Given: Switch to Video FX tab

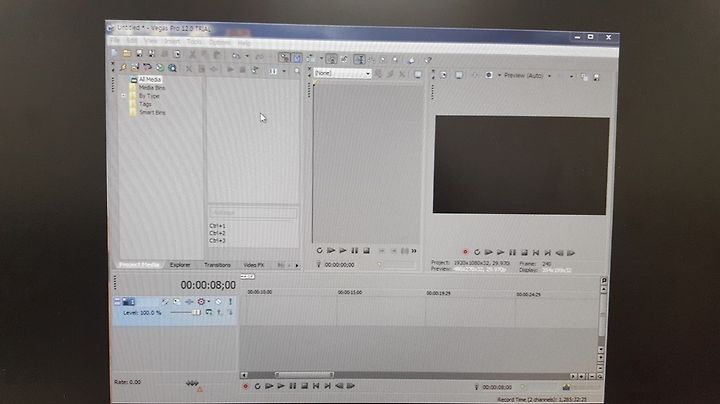Looking at the screenshot, I should pyautogui.click(x=253, y=265).
